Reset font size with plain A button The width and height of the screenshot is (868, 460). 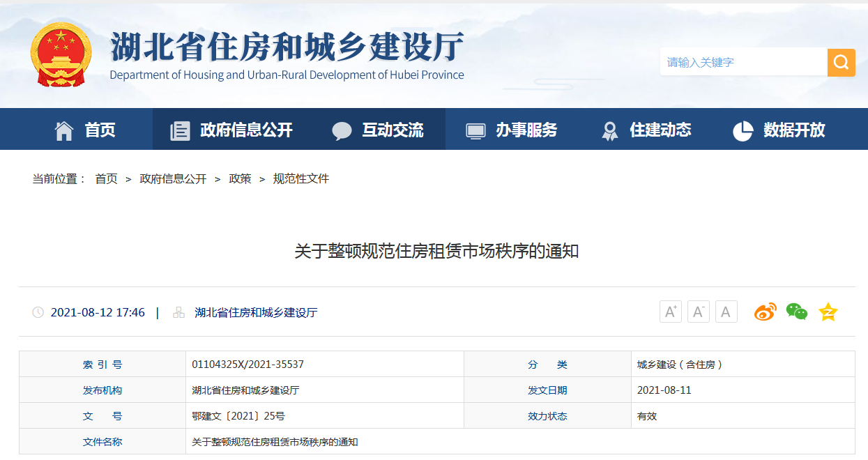click(x=726, y=312)
